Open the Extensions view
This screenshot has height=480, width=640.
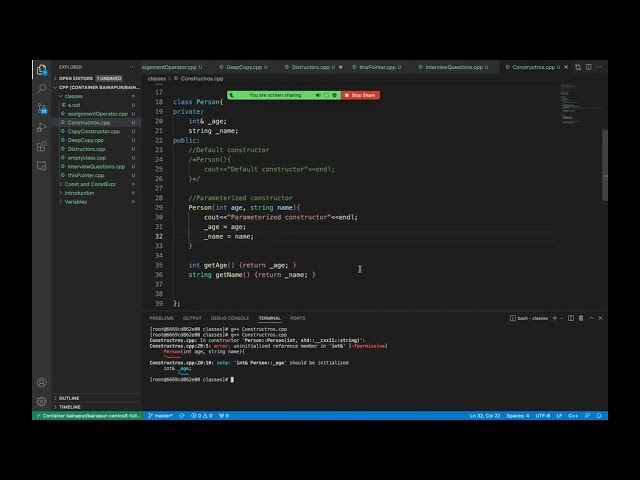coord(41,146)
